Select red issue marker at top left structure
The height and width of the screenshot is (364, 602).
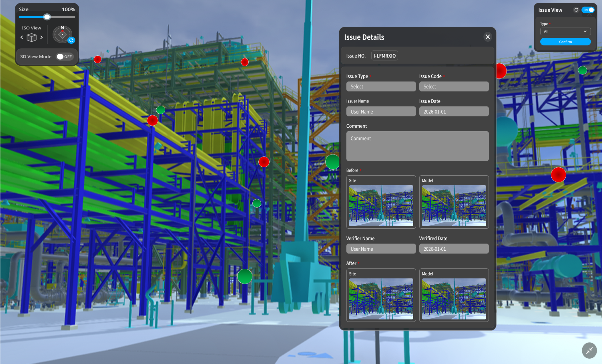pos(97,59)
